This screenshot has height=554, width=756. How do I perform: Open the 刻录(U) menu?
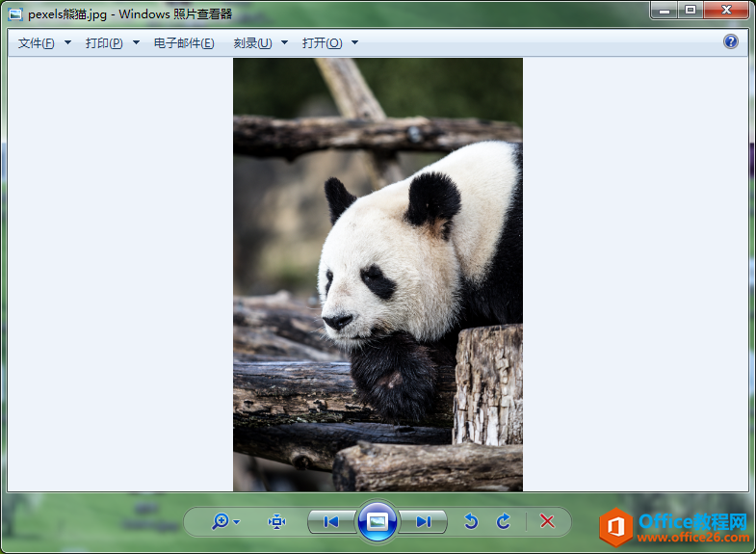[252, 43]
